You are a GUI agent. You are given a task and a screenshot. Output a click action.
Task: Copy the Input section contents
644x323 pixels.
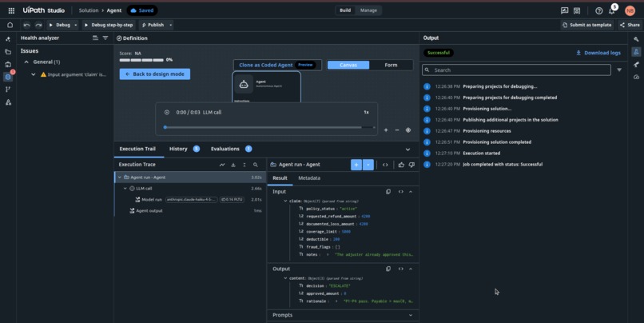coord(388,192)
